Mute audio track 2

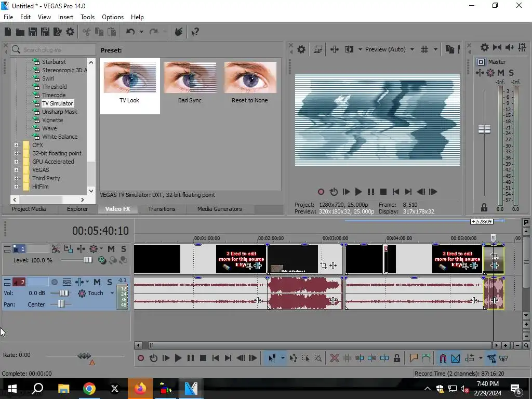[97, 282]
